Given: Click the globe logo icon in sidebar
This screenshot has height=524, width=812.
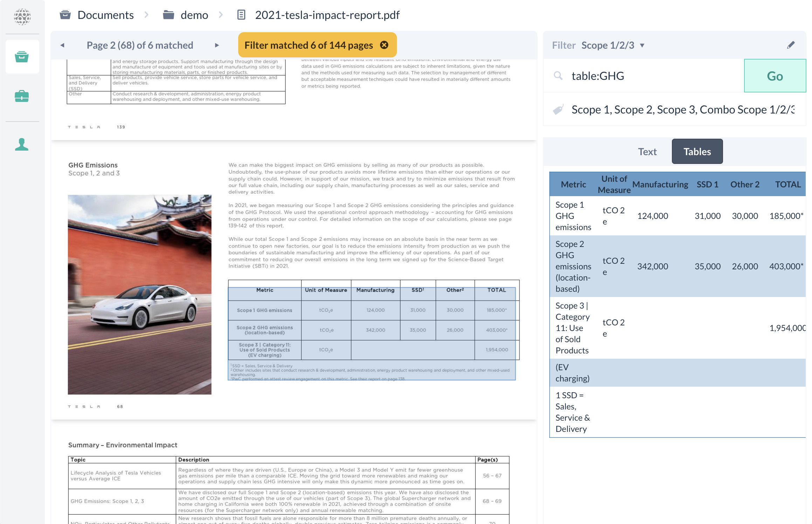Looking at the screenshot, I should pyautogui.click(x=22, y=16).
